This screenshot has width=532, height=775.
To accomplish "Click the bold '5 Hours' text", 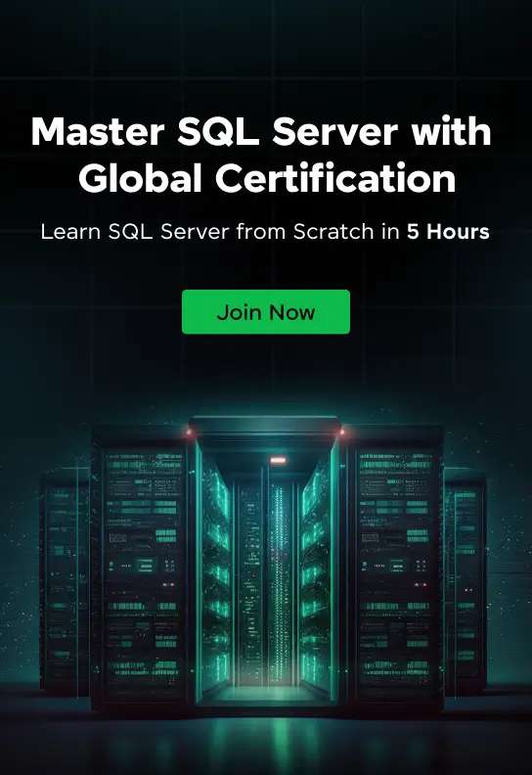I will tap(448, 231).
